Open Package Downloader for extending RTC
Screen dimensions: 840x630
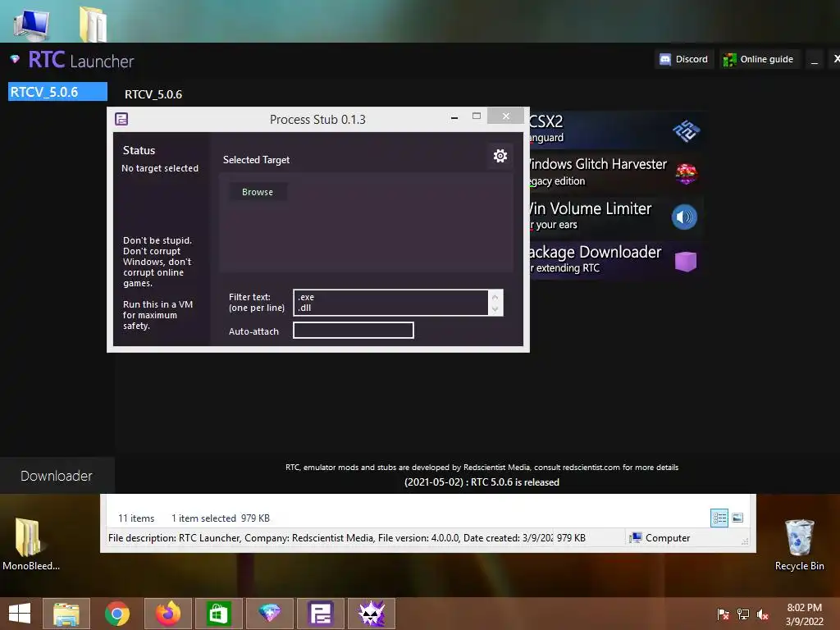(x=616, y=260)
